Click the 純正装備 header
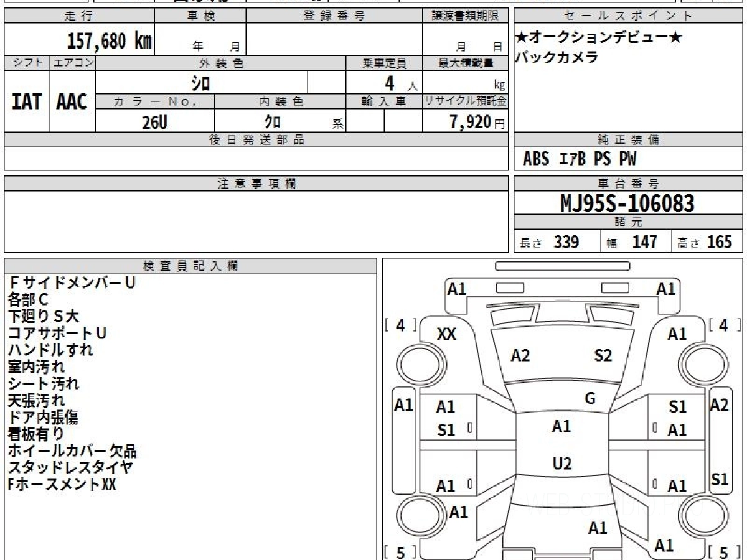The width and height of the screenshot is (747, 560). click(628, 140)
